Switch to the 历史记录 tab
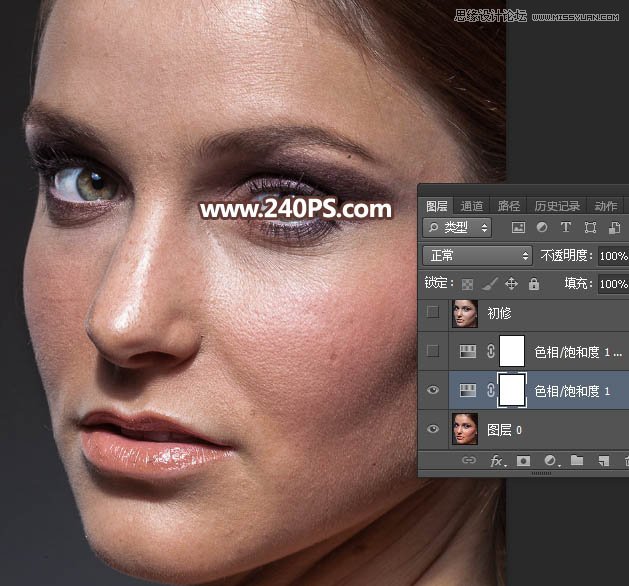The image size is (629, 586). click(557, 206)
